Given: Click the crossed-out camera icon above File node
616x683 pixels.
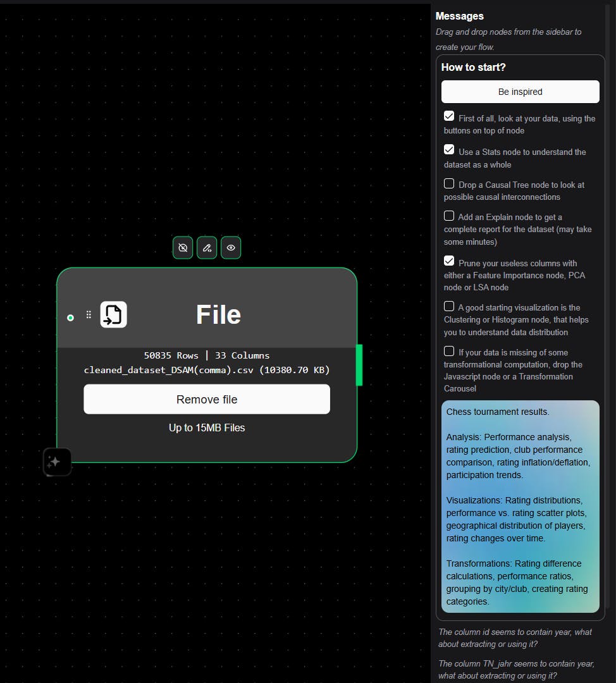Looking at the screenshot, I should 183,247.
